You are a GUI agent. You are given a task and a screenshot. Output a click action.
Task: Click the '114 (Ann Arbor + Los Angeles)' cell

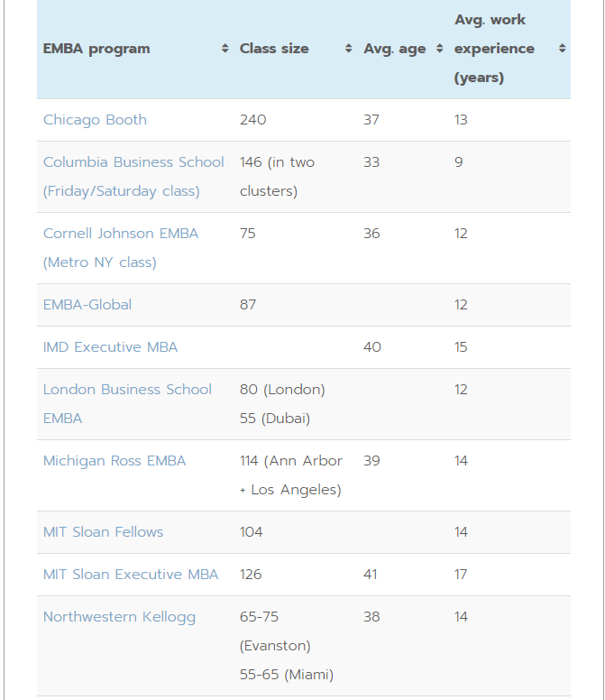290,475
